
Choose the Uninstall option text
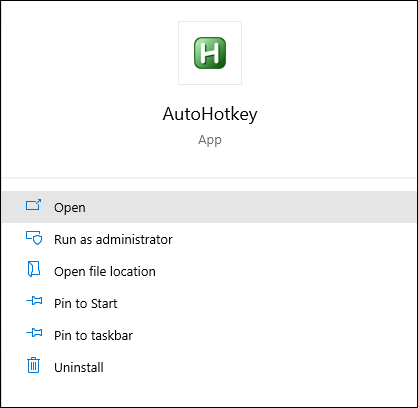tap(79, 367)
